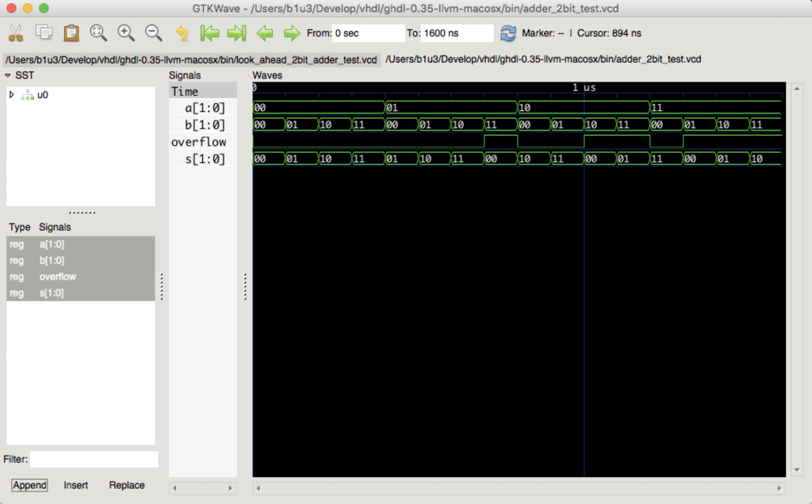The width and height of the screenshot is (812, 504).
Task: Click the From time input field
Action: tap(368, 33)
